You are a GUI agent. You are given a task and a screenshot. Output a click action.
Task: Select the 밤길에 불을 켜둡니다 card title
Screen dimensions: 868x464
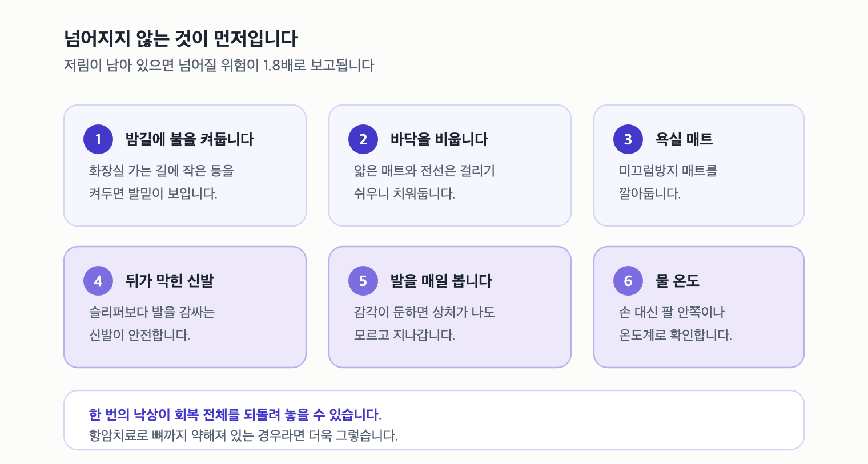[x=190, y=139]
